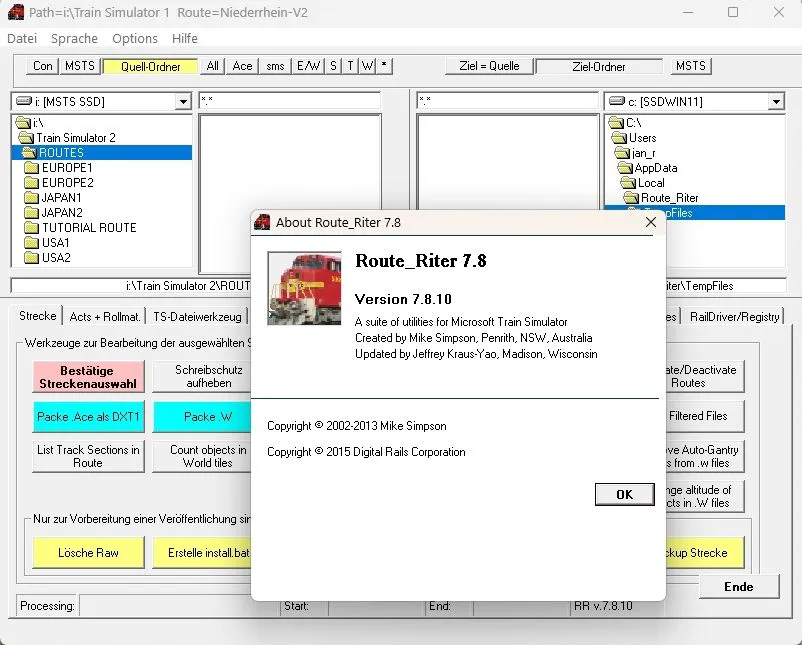Select the jan_r folder
This screenshot has height=645, width=802.
pyautogui.click(x=635, y=153)
